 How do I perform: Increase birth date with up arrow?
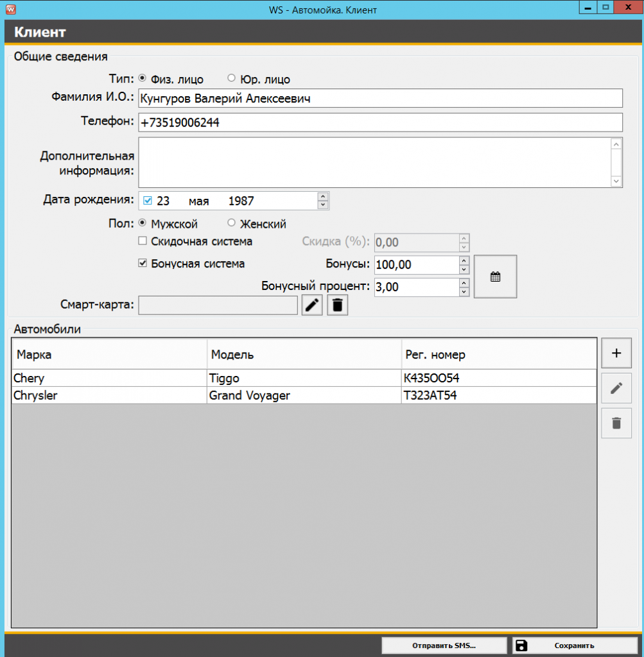pyautogui.click(x=323, y=196)
